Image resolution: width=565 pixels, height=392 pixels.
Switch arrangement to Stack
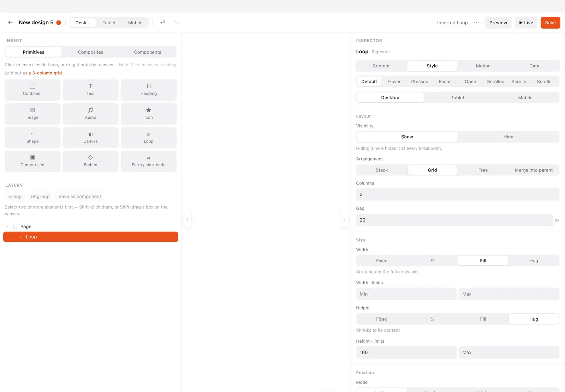382,170
